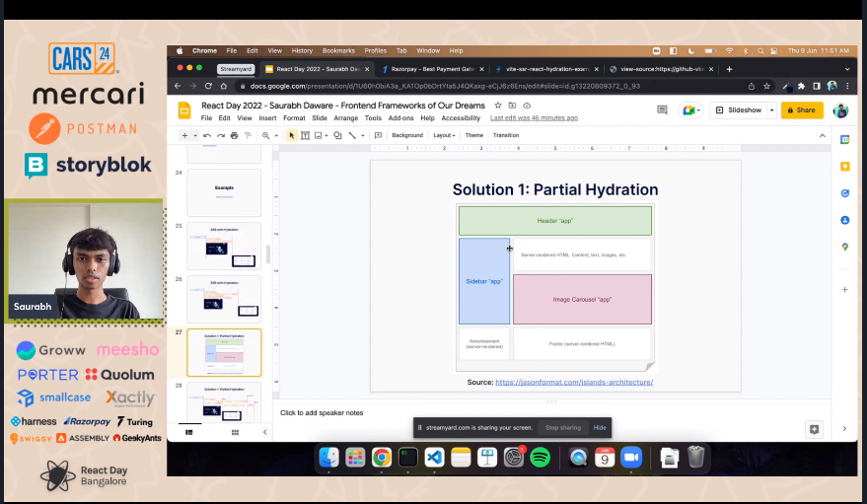Reload the page in Chrome

[208, 86]
